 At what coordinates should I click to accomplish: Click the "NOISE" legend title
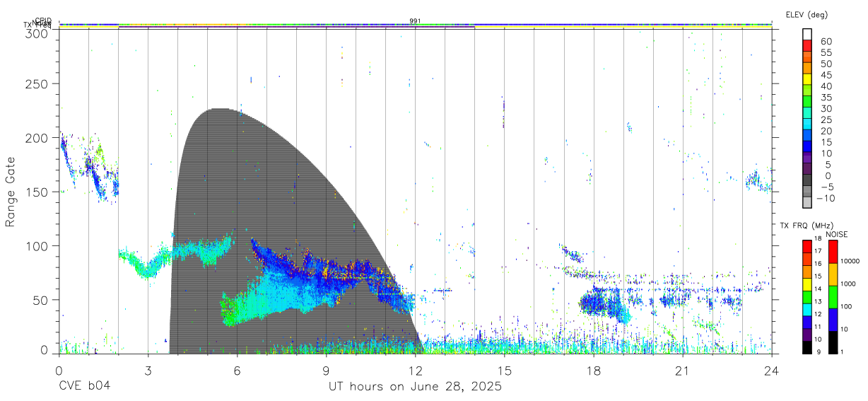837,234
